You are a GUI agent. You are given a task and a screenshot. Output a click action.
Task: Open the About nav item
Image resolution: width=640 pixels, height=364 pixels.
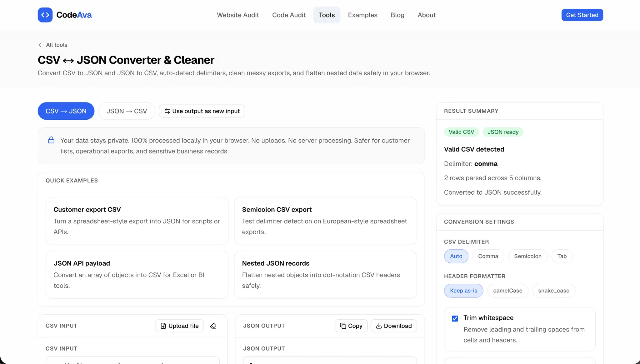pyautogui.click(x=427, y=15)
